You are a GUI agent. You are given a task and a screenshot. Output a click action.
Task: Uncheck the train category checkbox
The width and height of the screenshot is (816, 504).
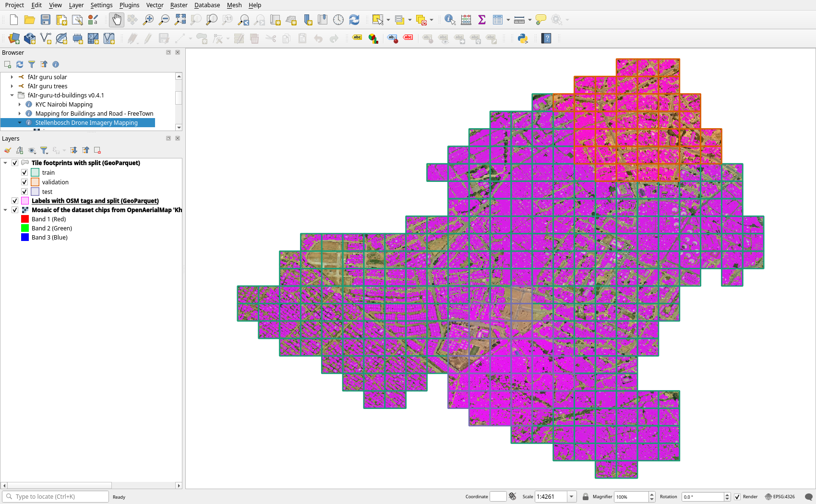pos(24,172)
